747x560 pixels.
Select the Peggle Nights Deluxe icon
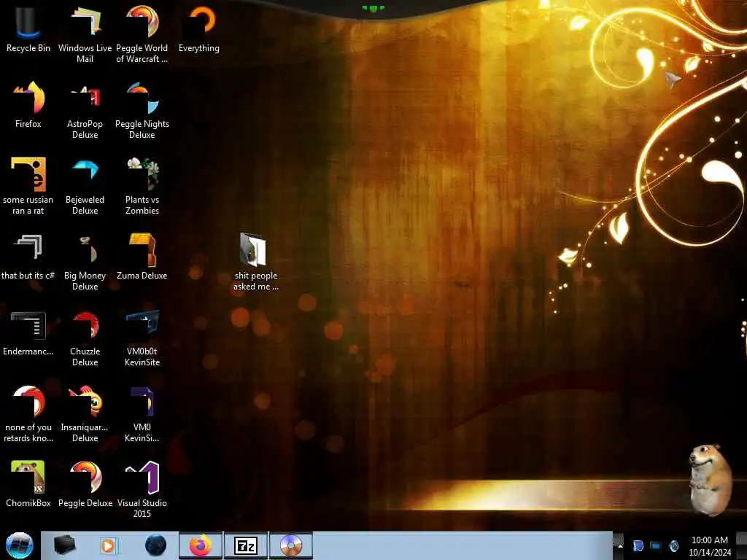pos(142,111)
